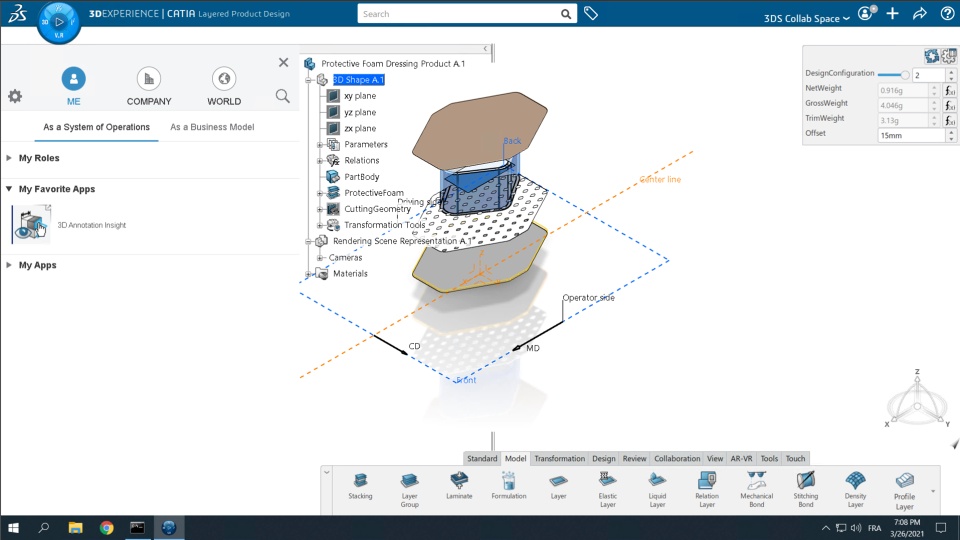The image size is (960, 540).
Task: Choose the Layer tool in the action bar
Action: tap(558, 486)
